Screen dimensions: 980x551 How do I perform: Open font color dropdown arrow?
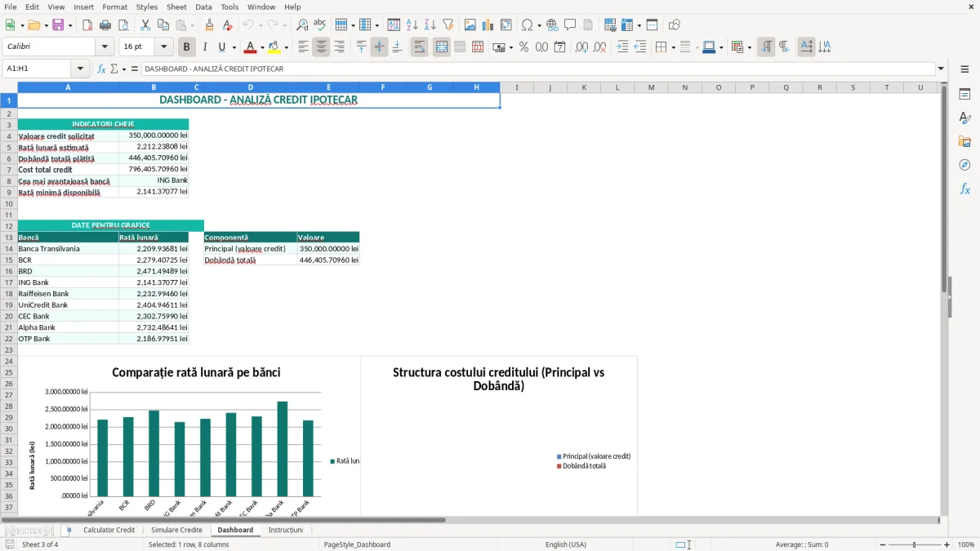click(262, 47)
